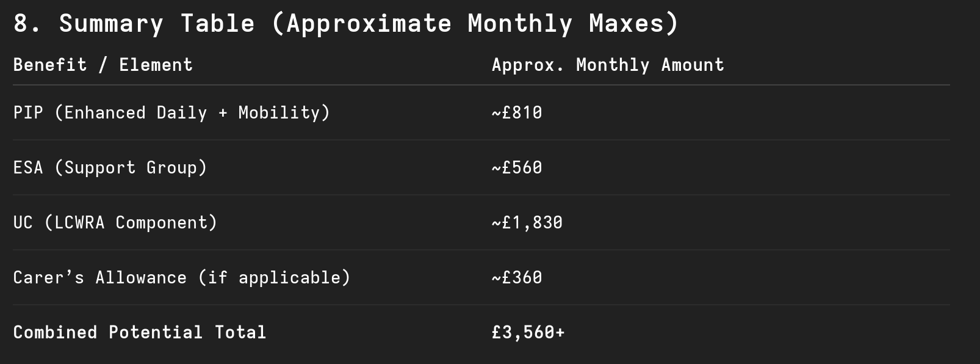The image size is (980, 364).
Task: Click the word 'LCWRA' in UC row
Action: pyautogui.click(x=79, y=223)
